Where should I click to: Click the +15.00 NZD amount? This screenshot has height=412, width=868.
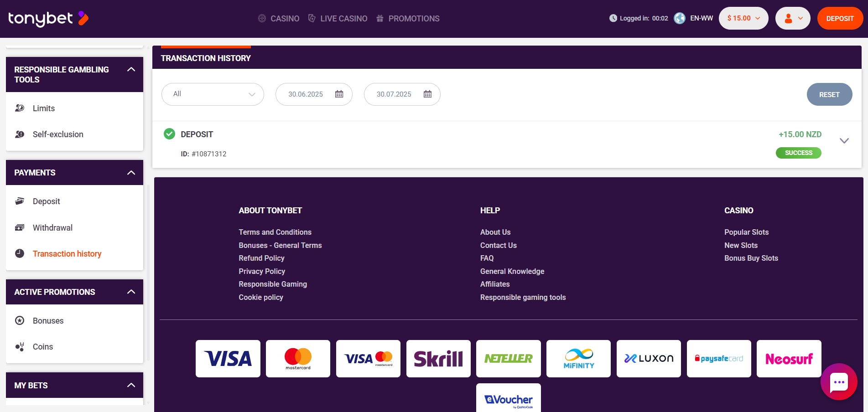click(x=800, y=134)
